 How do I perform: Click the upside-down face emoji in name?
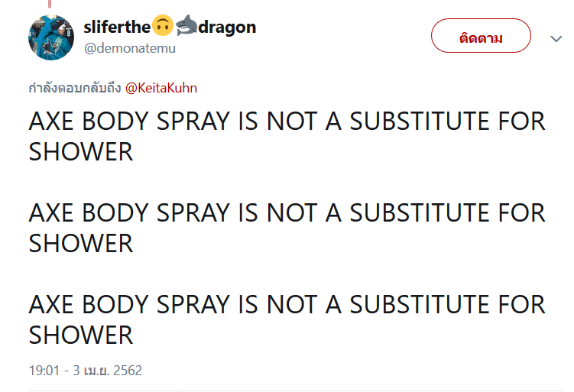coord(163,26)
